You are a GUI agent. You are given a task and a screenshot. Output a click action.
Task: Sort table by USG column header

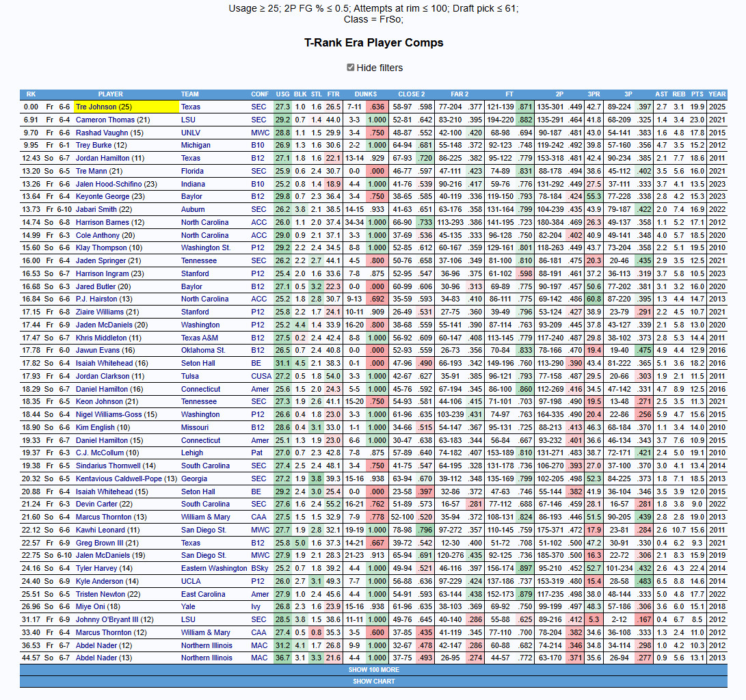282,94
